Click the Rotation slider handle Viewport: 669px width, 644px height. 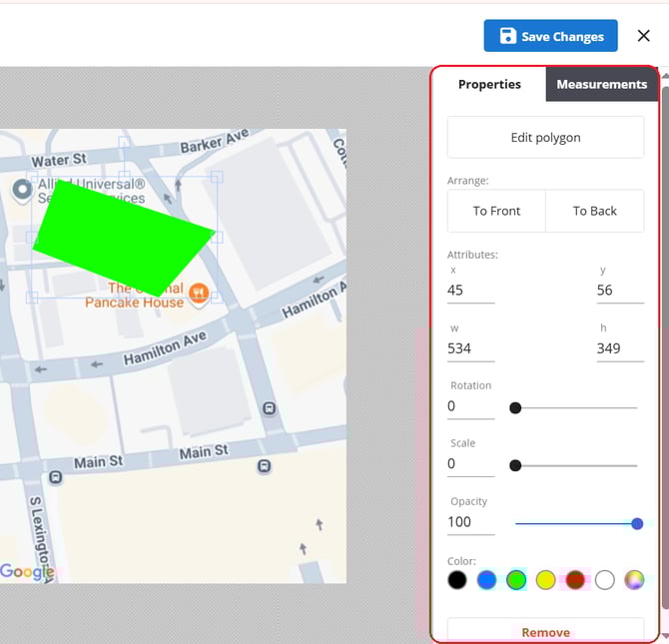pos(515,407)
